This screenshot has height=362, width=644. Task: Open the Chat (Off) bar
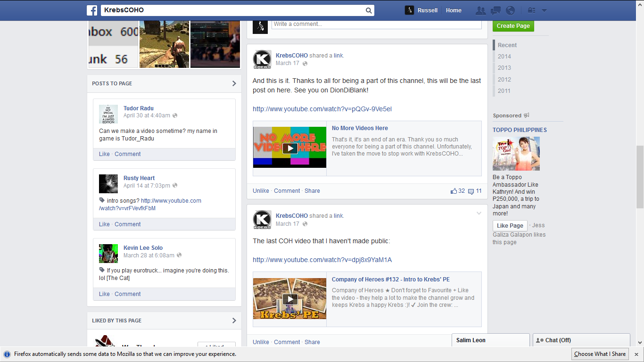pyautogui.click(x=581, y=340)
